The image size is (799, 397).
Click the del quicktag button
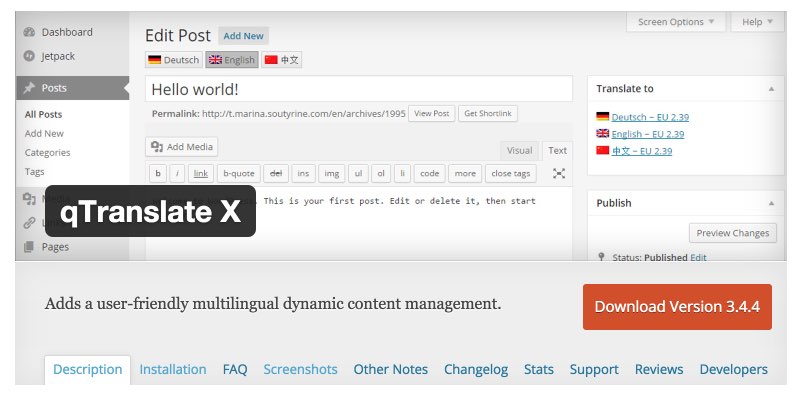click(276, 173)
